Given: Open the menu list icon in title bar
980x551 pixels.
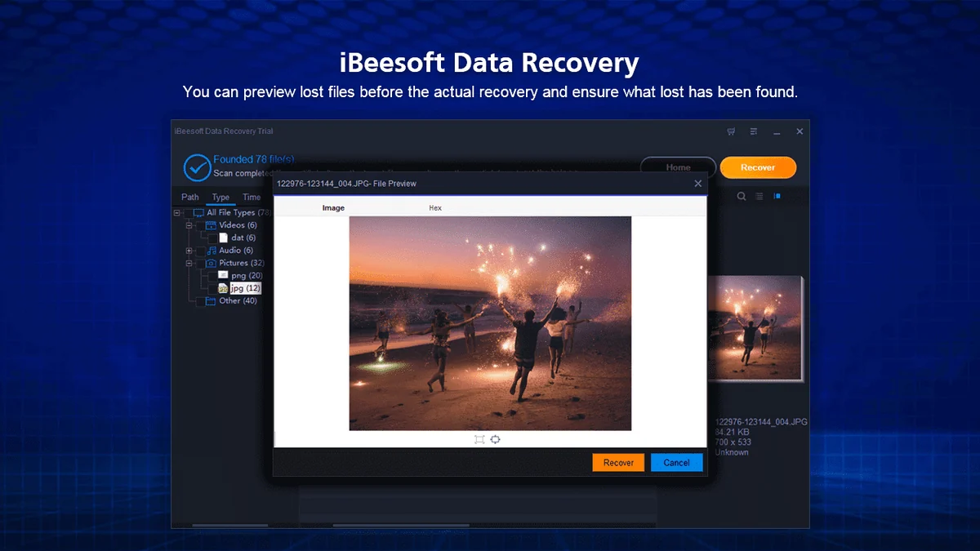Looking at the screenshot, I should pos(754,131).
